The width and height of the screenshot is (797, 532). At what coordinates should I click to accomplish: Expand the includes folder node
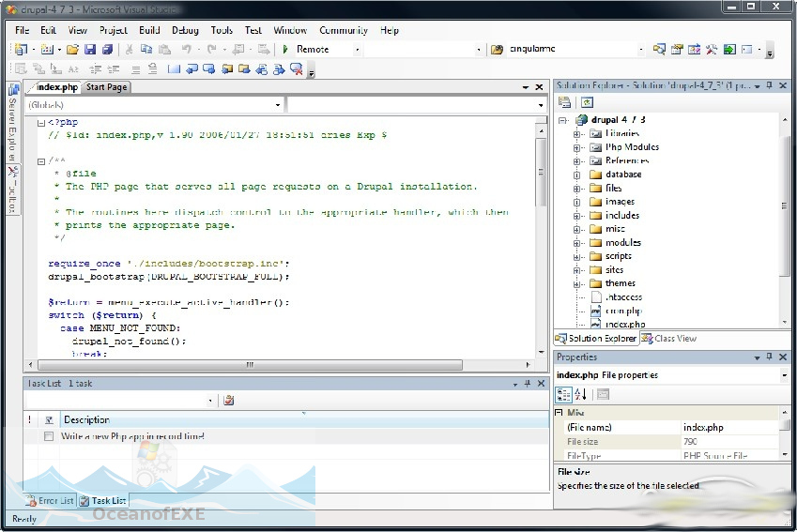pos(576,216)
